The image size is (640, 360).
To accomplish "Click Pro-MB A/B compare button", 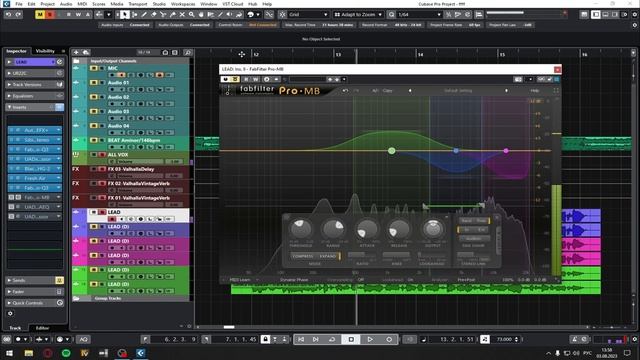I will (375, 91).
